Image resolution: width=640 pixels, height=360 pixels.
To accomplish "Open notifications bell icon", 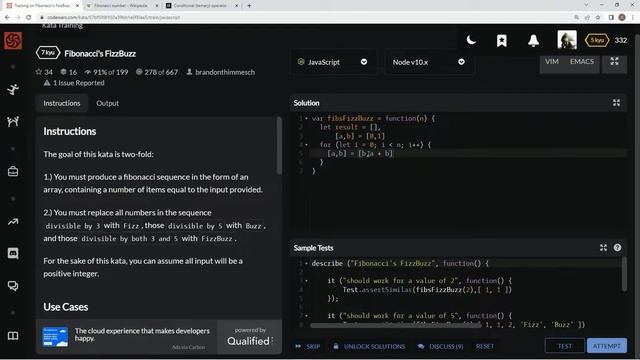I will pyautogui.click(x=533, y=40).
